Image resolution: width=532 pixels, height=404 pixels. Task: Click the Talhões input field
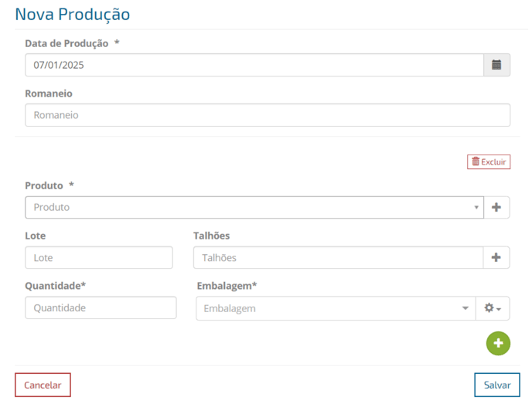pos(338,257)
